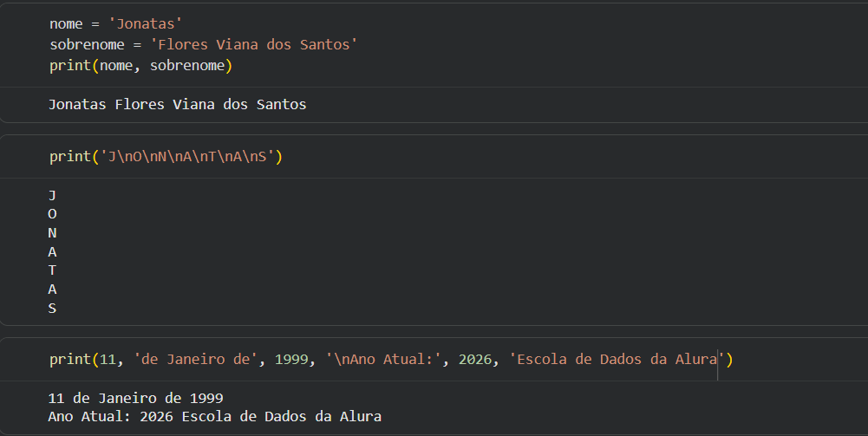Click the output letter S

point(52,309)
